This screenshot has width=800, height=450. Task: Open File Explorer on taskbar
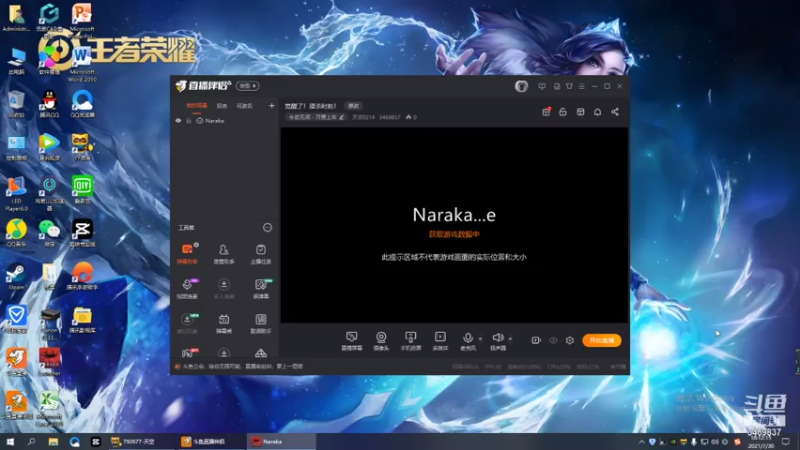(53, 441)
